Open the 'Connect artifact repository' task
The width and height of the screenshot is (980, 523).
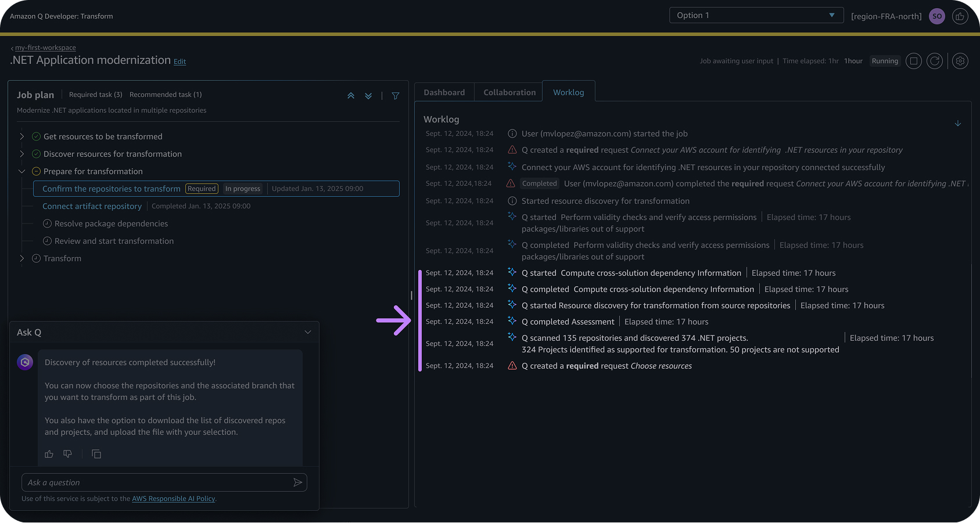click(92, 206)
